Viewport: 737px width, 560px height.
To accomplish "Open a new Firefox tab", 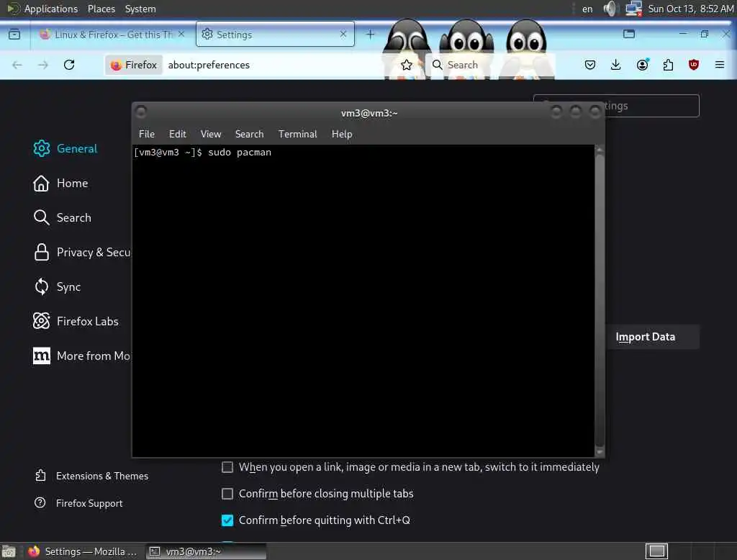I will click(x=371, y=35).
